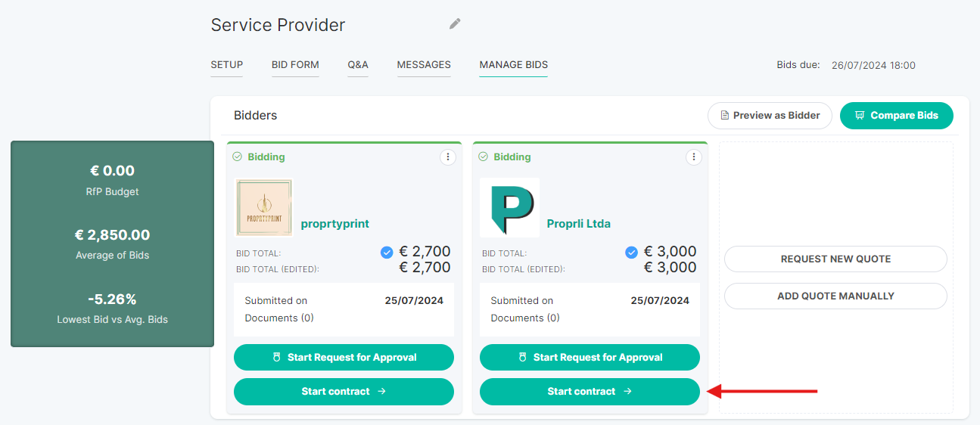This screenshot has height=425, width=980.
Task: Click ADD QUOTE MANUALLY button
Action: click(835, 296)
